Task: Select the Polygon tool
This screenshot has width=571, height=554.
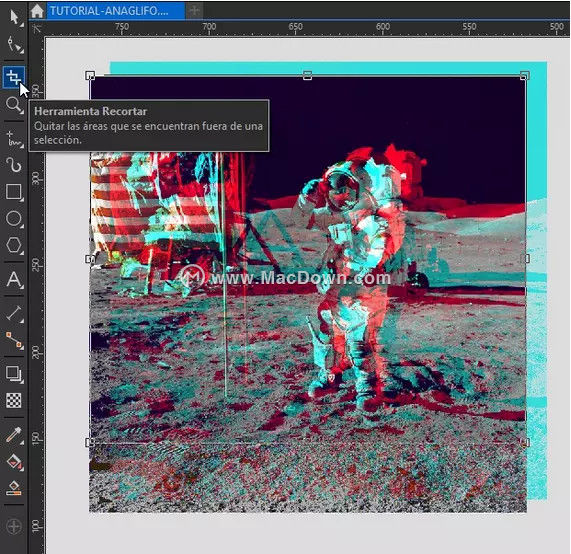Action: pos(14,245)
